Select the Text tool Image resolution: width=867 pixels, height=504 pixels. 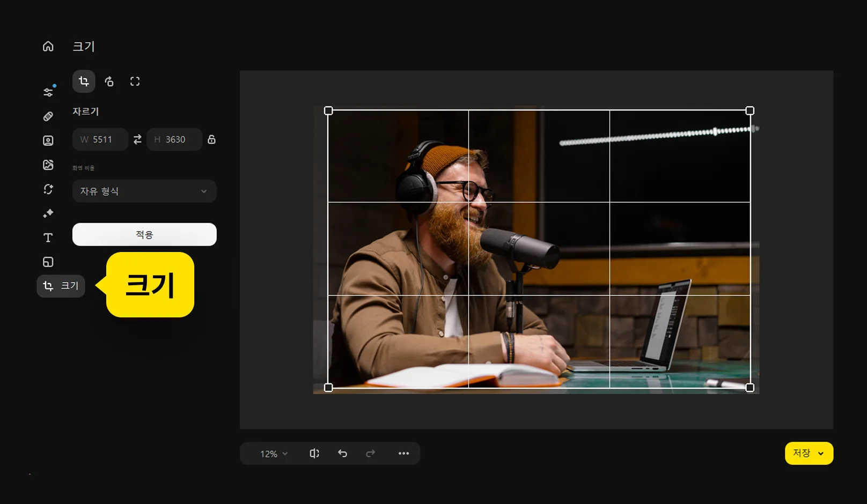(48, 238)
